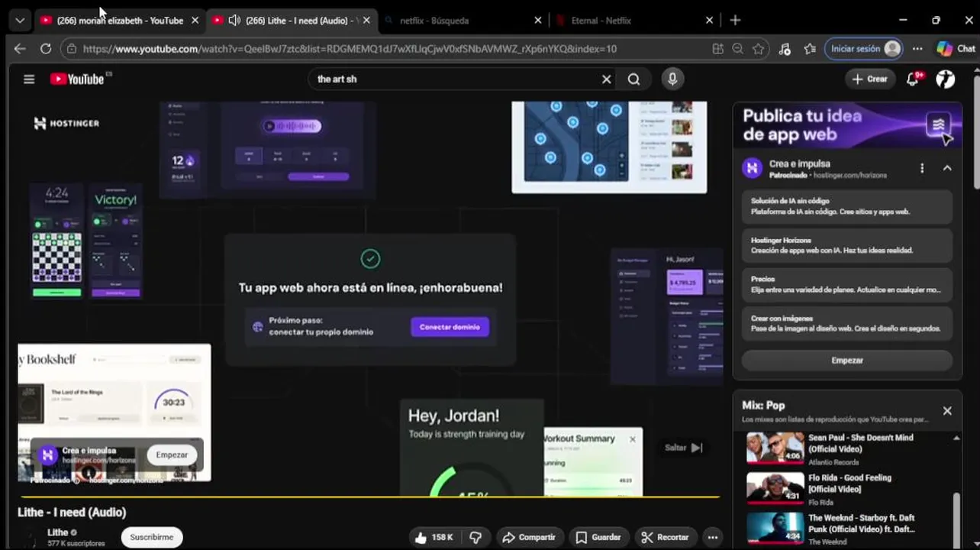Open the Crear menu
The image size is (980, 550).
pos(869,79)
